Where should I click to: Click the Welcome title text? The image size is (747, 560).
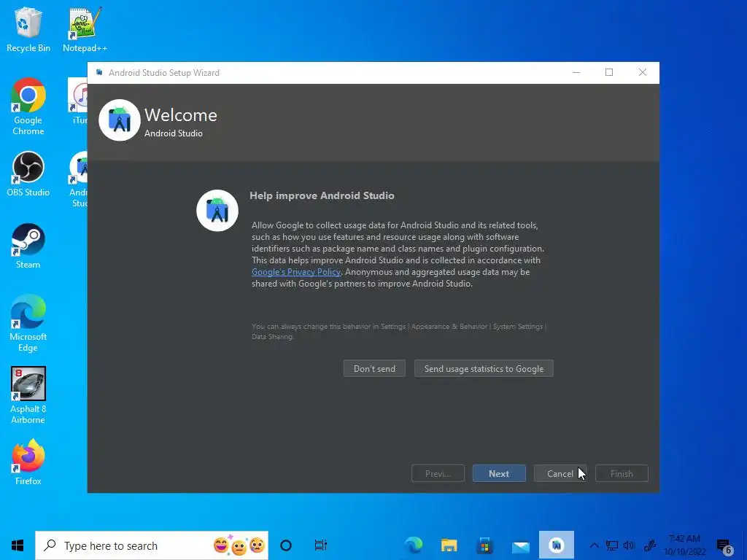click(181, 114)
